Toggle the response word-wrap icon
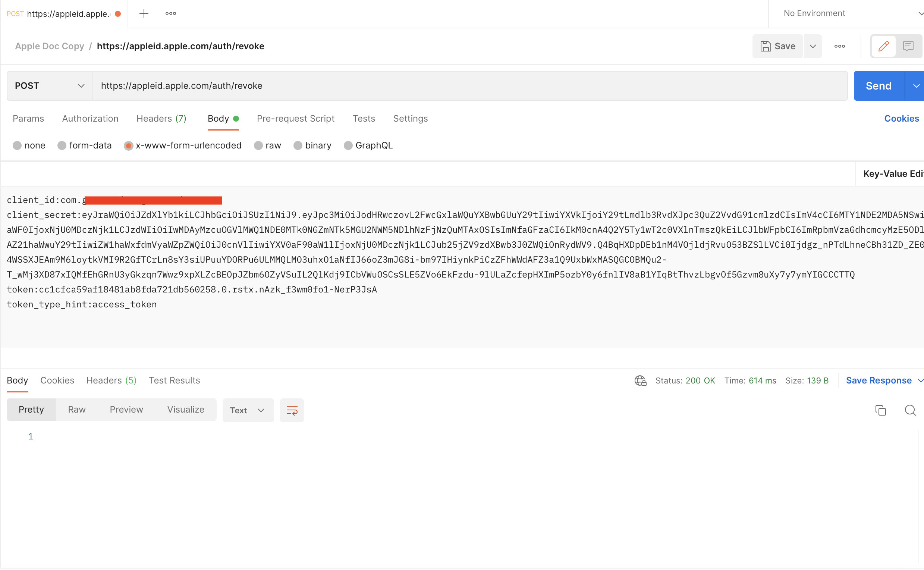The height and width of the screenshot is (570, 924). click(x=292, y=410)
